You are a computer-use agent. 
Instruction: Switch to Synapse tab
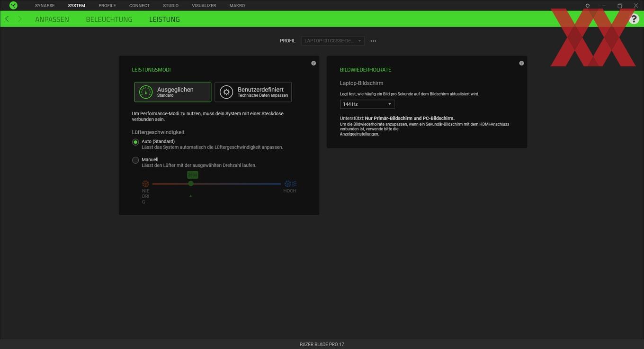point(45,6)
